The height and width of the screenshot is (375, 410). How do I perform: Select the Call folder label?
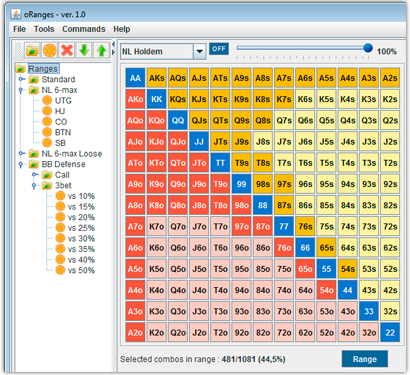click(62, 175)
